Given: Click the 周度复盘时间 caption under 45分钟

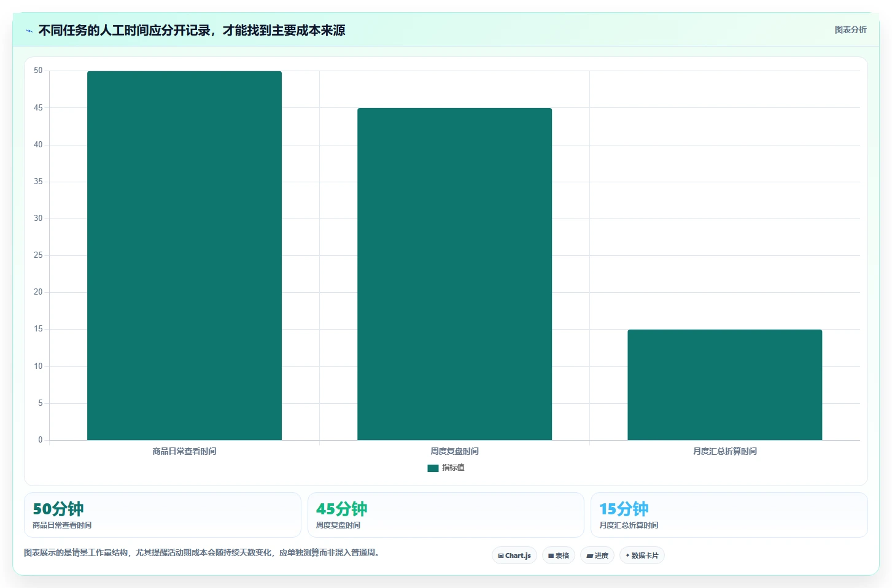Looking at the screenshot, I should (x=338, y=525).
